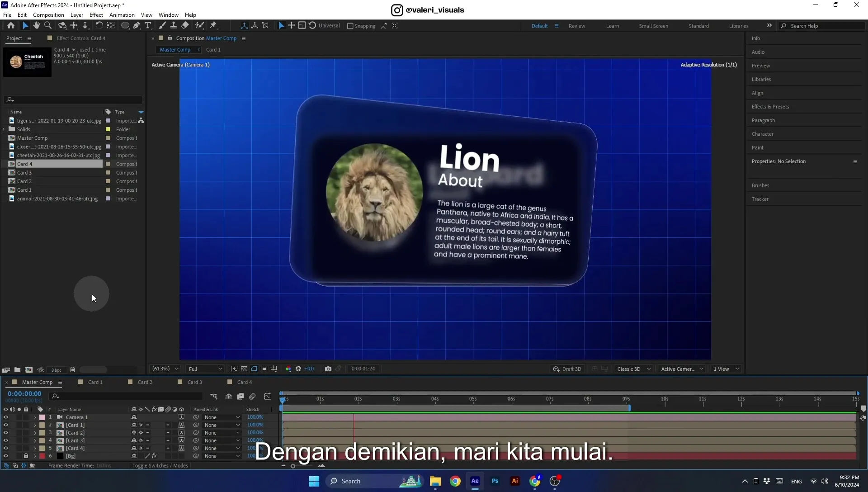Screen dimensions: 868x492
Task: Open the Active Camera view dropdown
Action: (682, 369)
